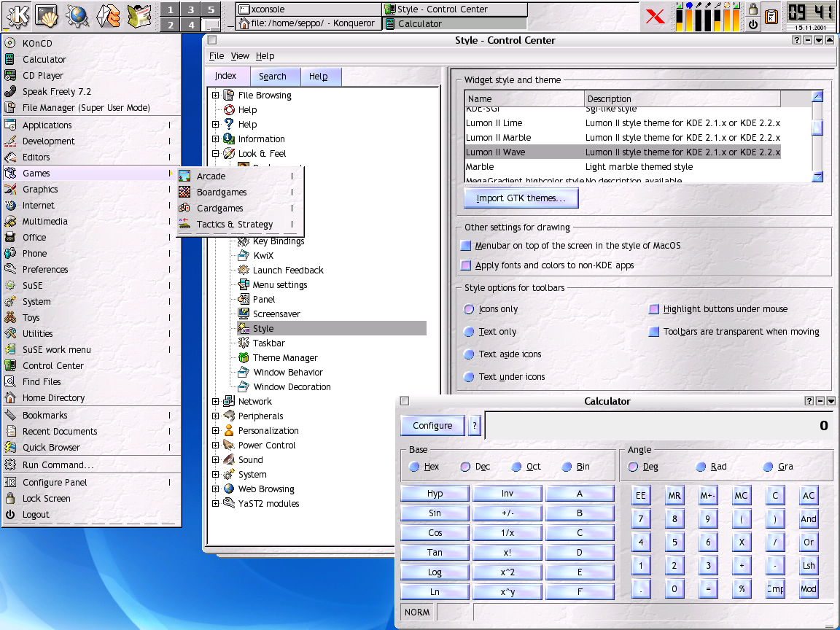Select the Konqueror taskbar entry
Viewport: 840px width, 630px height.
(x=309, y=23)
